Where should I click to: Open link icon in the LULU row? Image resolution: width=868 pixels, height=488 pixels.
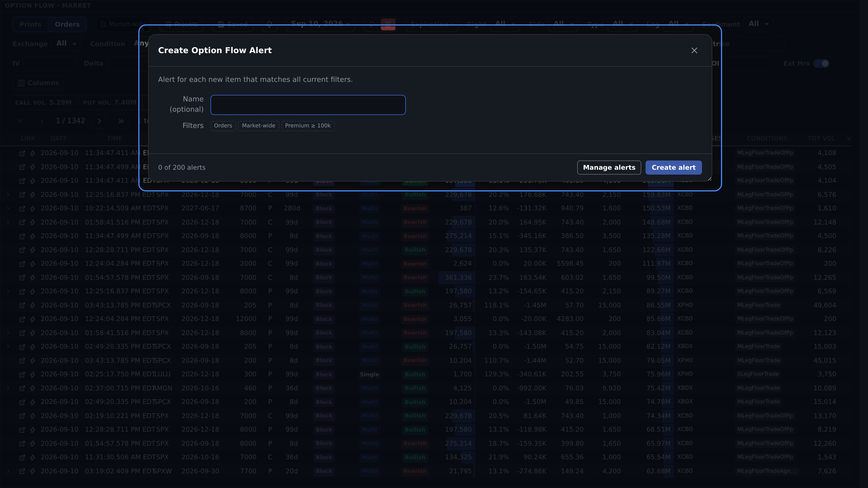tap(22, 374)
